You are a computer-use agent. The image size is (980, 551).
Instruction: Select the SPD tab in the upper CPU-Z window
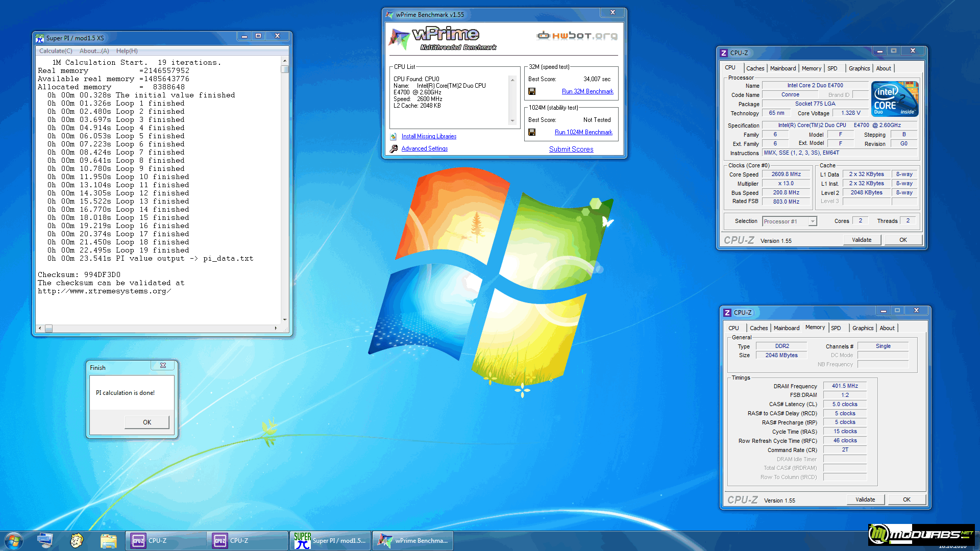[832, 68]
